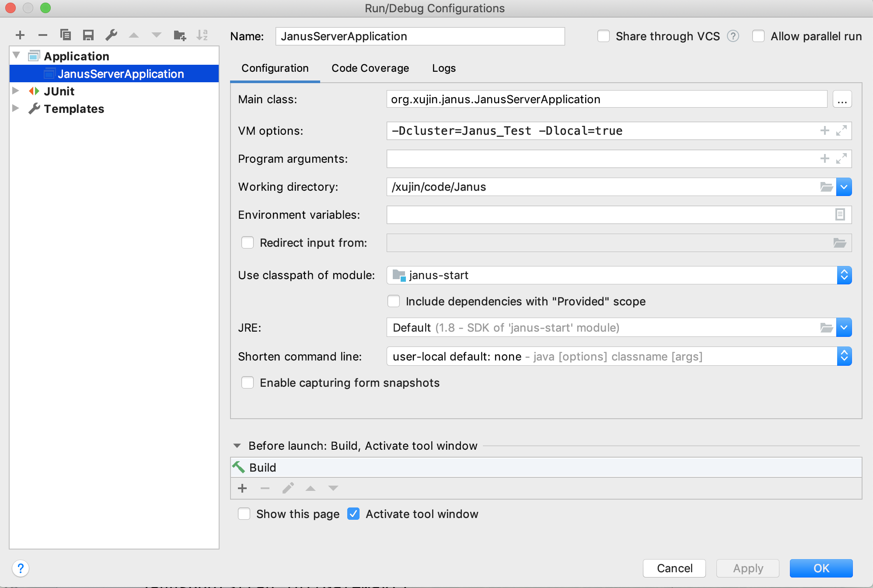873x588 pixels.
Task: Switch to Configuration tab
Action: coord(275,68)
